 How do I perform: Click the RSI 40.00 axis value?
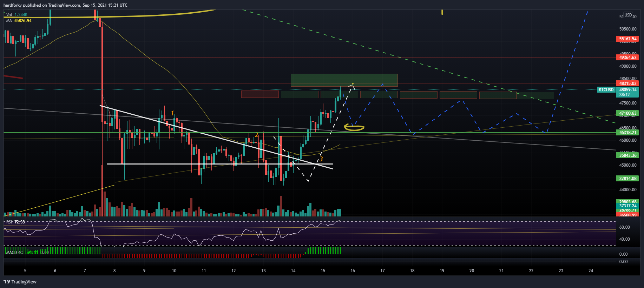coord(624,239)
